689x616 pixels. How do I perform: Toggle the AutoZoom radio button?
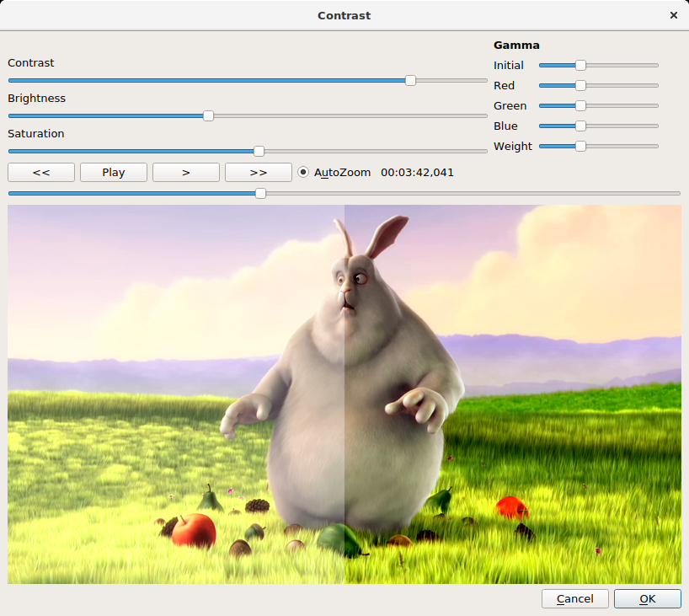(x=304, y=172)
